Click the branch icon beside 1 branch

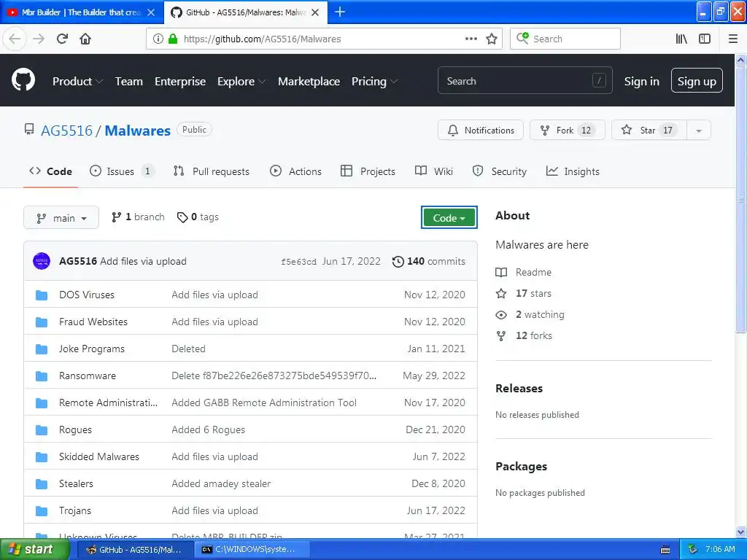point(116,217)
